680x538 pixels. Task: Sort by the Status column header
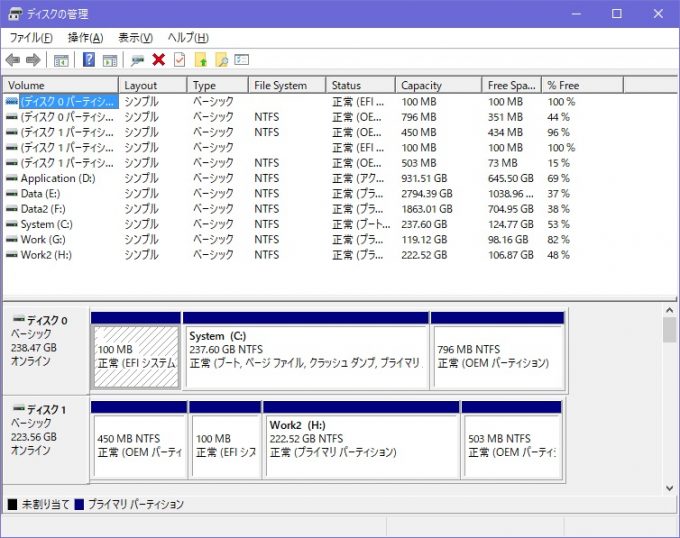pos(361,85)
